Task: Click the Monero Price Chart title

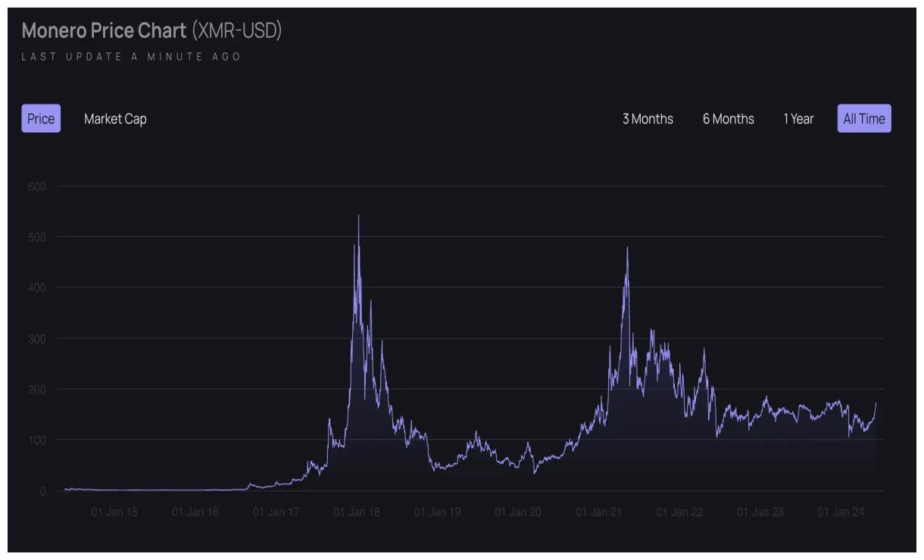Action: click(104, 31)
